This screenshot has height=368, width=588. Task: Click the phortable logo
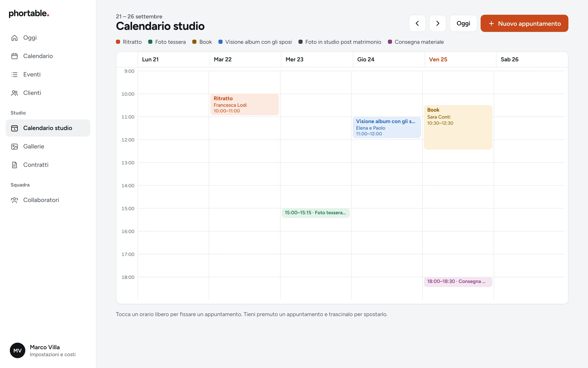29,13
